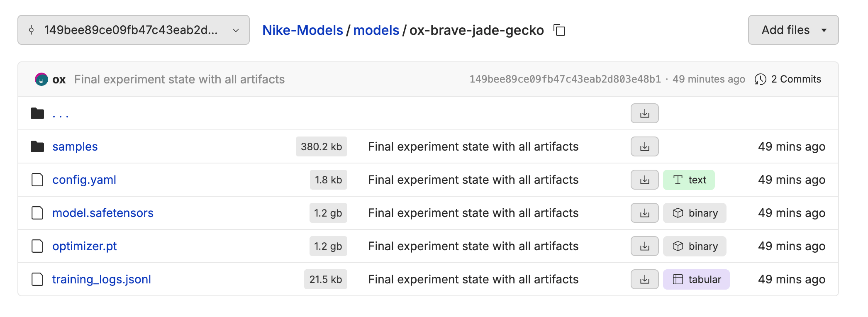Click the text tag on config.yaml
Screen dimensions: 868x317
[689, 180]
